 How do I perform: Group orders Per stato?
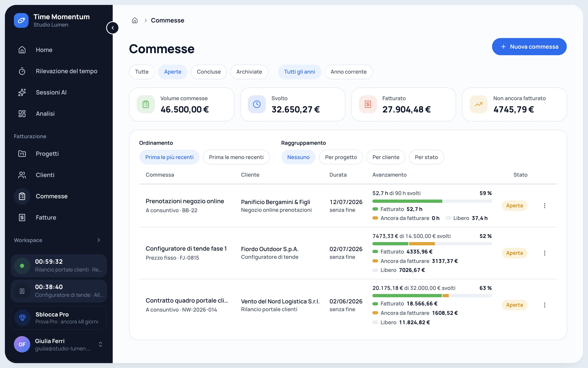point(427,157)
